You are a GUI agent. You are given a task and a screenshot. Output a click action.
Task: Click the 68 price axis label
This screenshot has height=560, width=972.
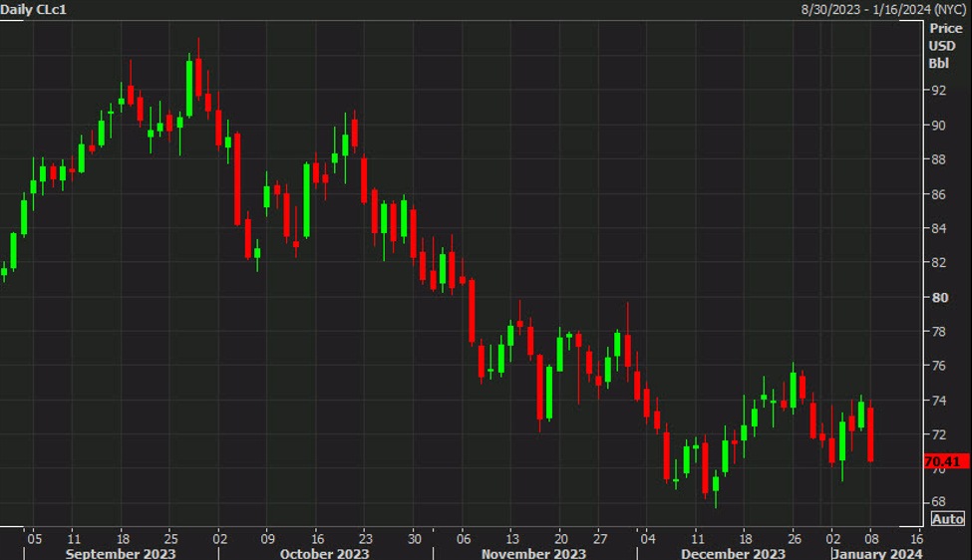pos(938,500)
